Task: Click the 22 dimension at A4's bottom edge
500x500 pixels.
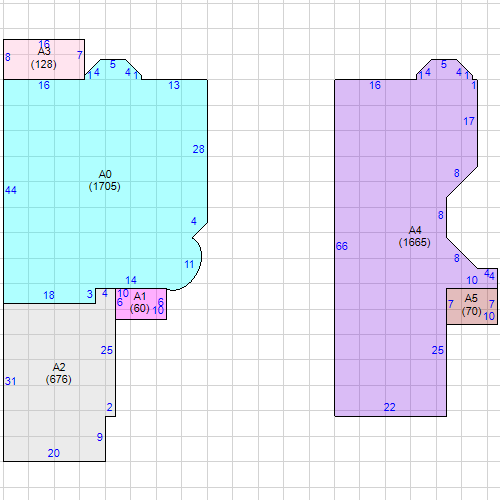Action: [x=389, y=407]
